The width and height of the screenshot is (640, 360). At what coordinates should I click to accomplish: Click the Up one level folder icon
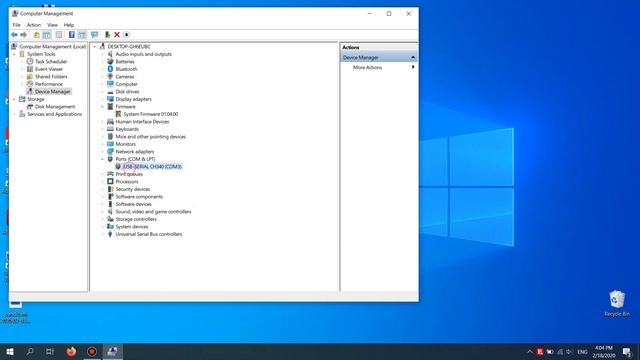pos(36,35)
